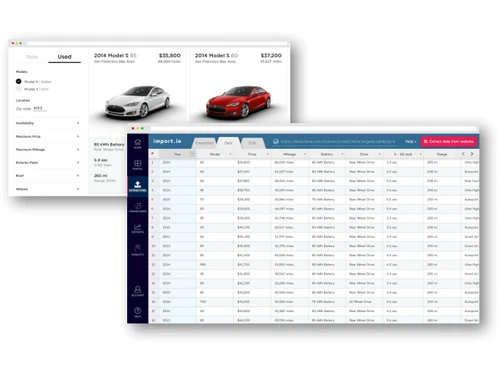Switch to the Edit tab in import.io
The image size is (500, 375).
[252, 143]
